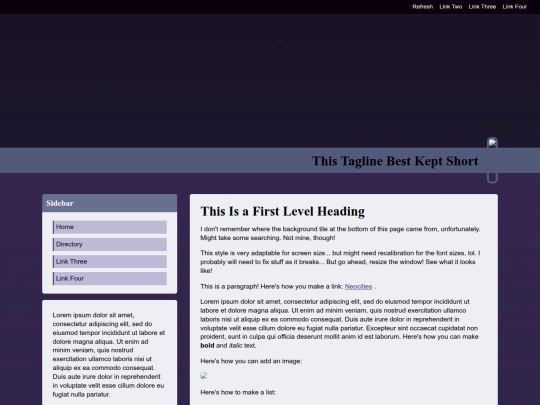Click the This Is a First Level Heading title
Image resolution: width=540 pixels, height=405 pixels.
pyautogui.click(x=282, y=211)
